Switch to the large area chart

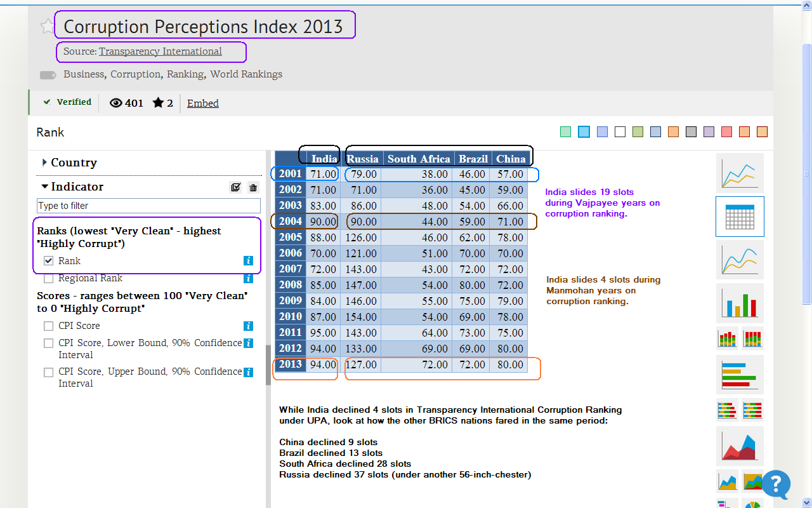[x=740, y=446]
